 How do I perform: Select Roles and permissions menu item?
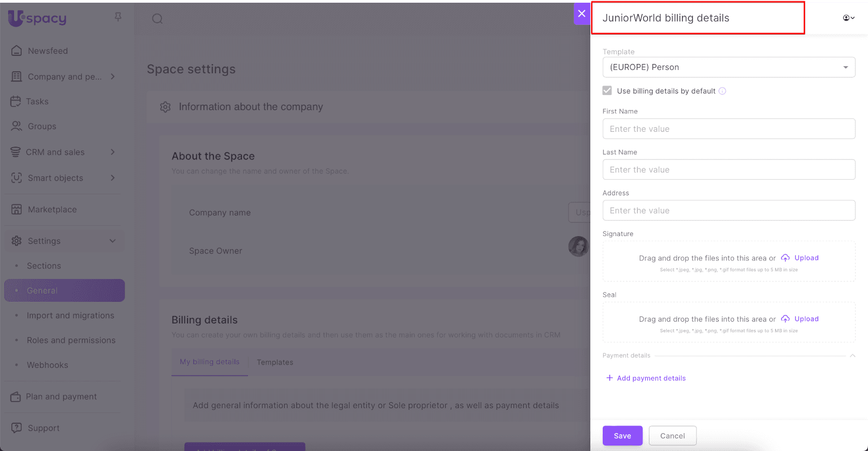(x=71, y=340)
